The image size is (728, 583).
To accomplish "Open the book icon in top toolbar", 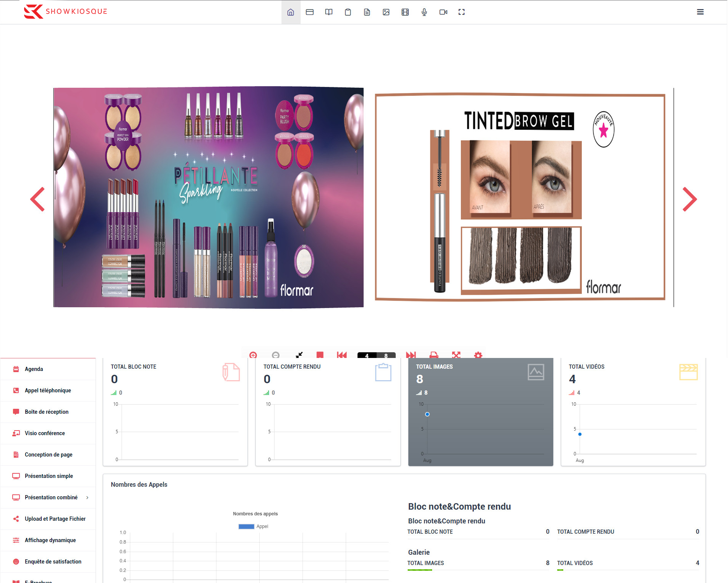I will [x=328, y=12].
